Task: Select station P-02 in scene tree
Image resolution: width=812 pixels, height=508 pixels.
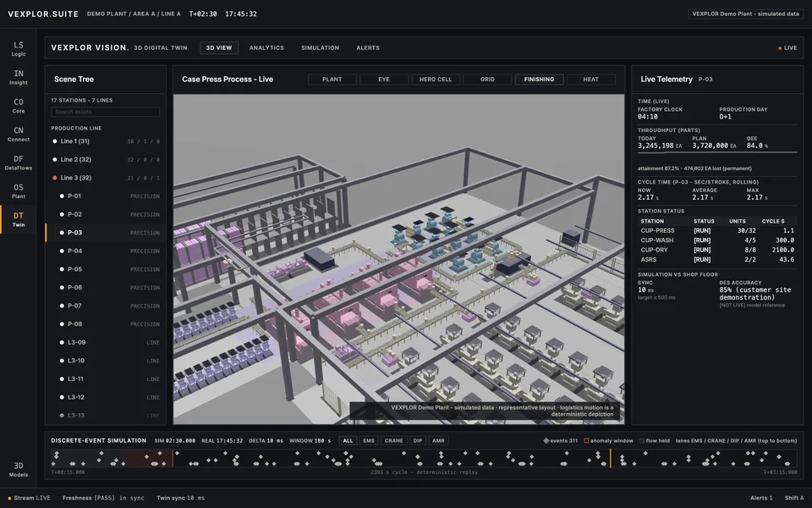Action: click(106, 214)
